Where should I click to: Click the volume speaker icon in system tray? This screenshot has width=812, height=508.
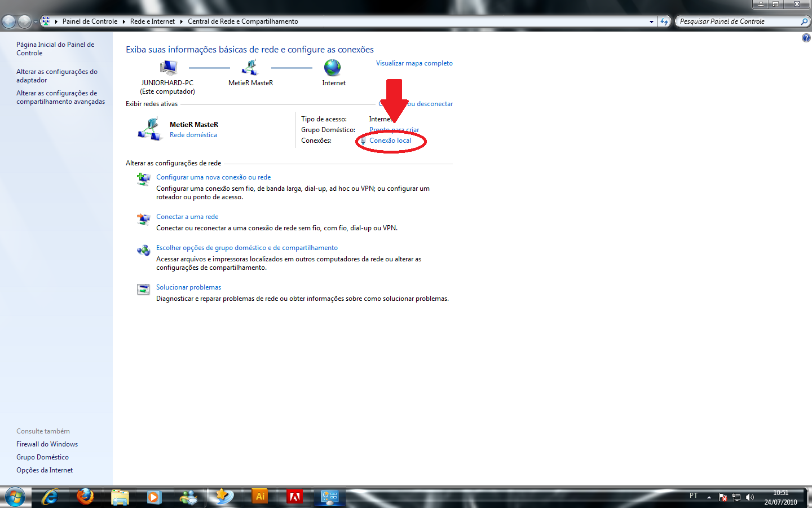[750, 497]
